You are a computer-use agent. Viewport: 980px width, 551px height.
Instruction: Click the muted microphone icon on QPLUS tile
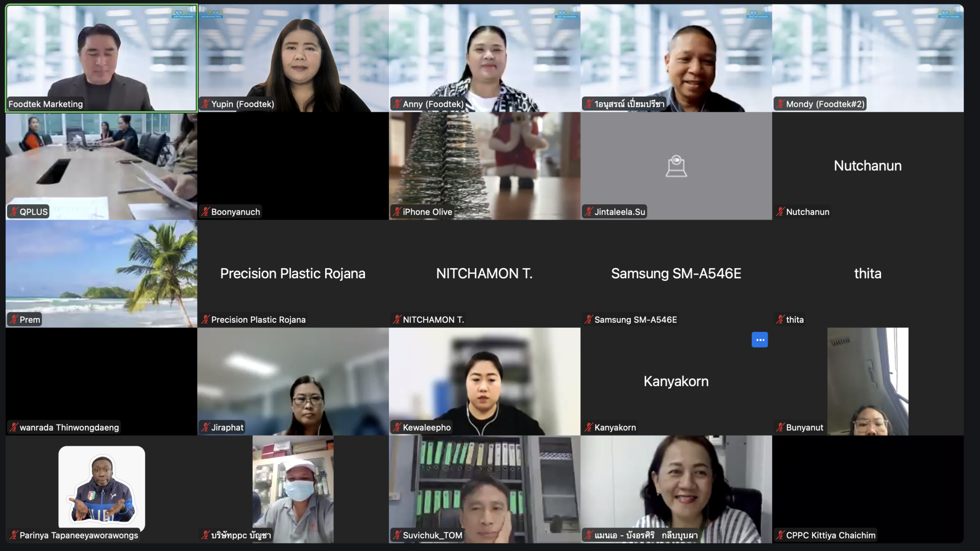pos(14,212)
